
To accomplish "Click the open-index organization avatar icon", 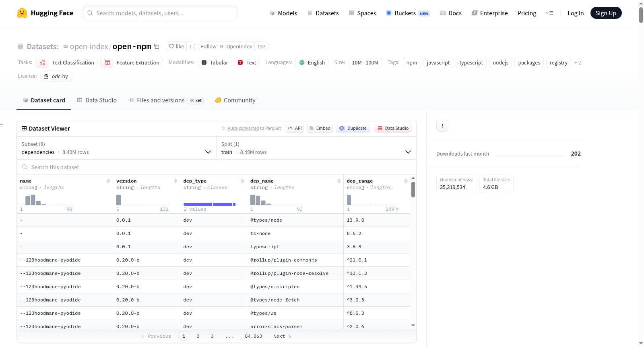I will click(66, 46).
